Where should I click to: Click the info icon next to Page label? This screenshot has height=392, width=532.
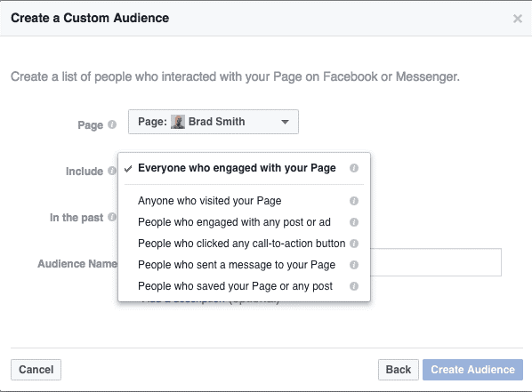(112, 124)
